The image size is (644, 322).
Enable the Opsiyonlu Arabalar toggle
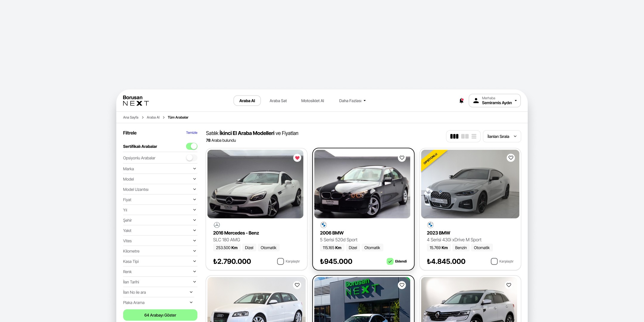(192, 158)
